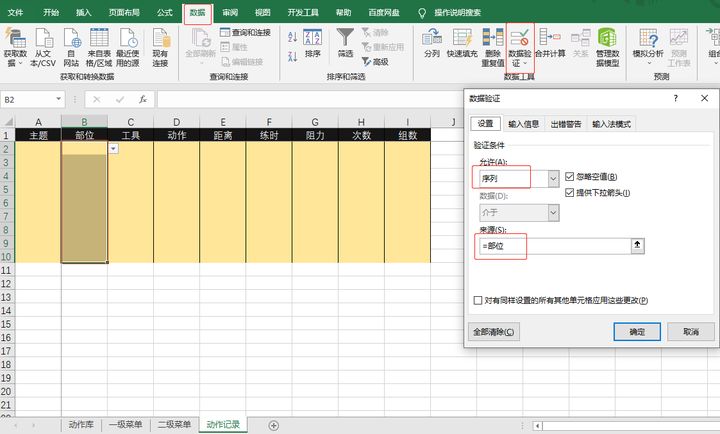The width and height of the screenshot is (720, 434).
Task: Click header cell 阻力
Action: [x=315, y=135]
